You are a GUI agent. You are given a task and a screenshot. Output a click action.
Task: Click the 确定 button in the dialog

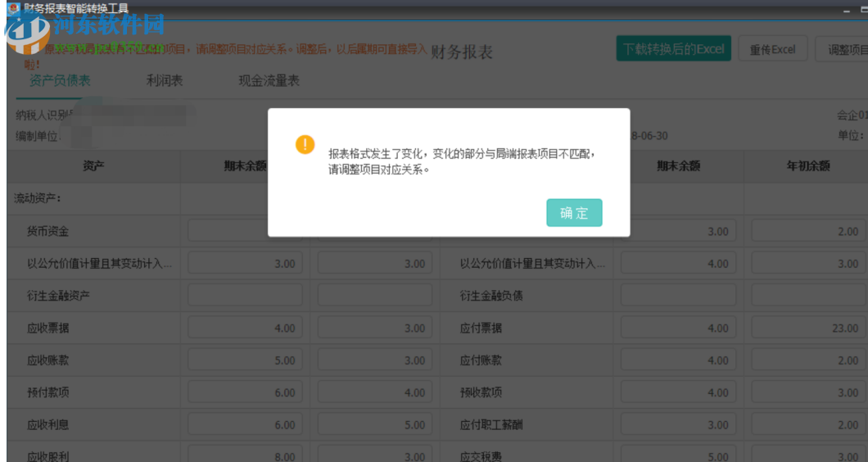574,213
